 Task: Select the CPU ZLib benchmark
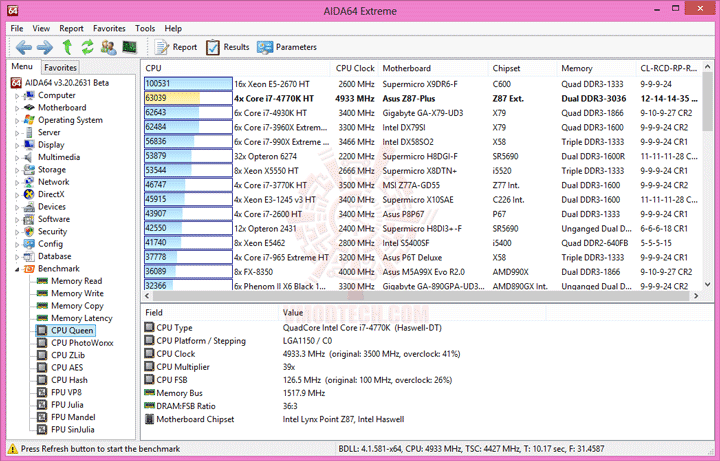click(x=68, y=355)
